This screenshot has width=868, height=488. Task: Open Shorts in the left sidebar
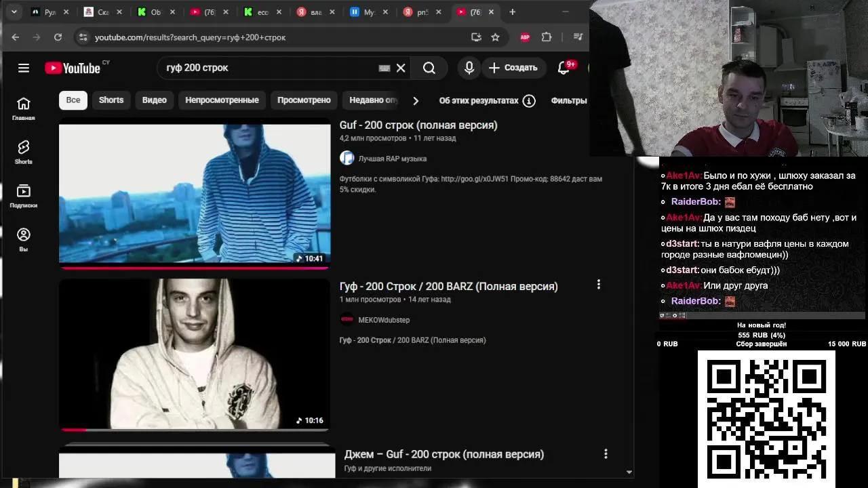pyautogui.click(x=24, y=152)
